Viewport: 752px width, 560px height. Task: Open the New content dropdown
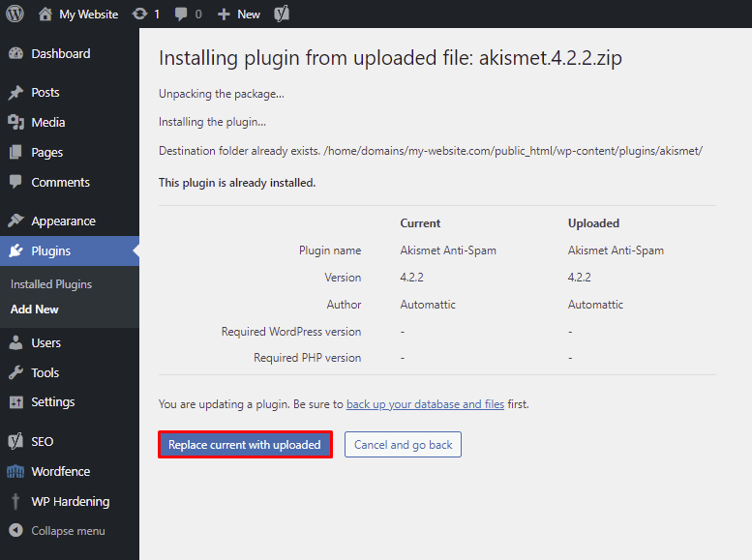[x=238, y=14]
